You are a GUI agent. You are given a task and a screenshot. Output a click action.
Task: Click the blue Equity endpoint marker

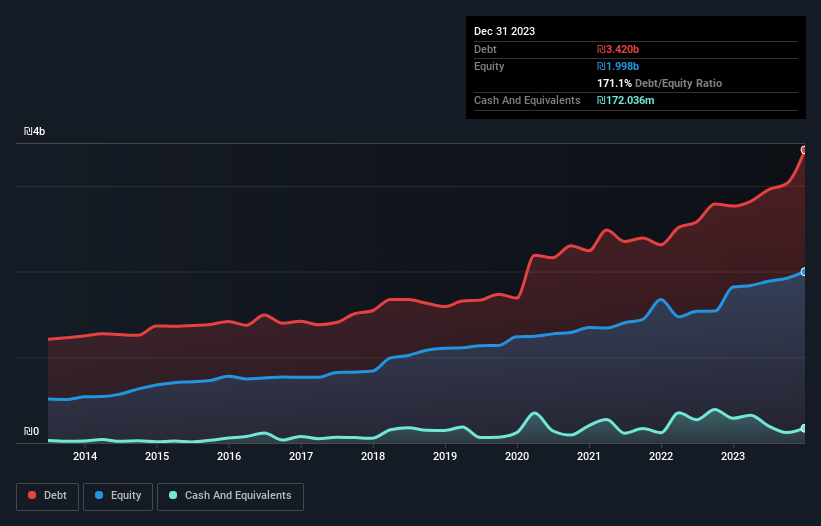(804, 272)
